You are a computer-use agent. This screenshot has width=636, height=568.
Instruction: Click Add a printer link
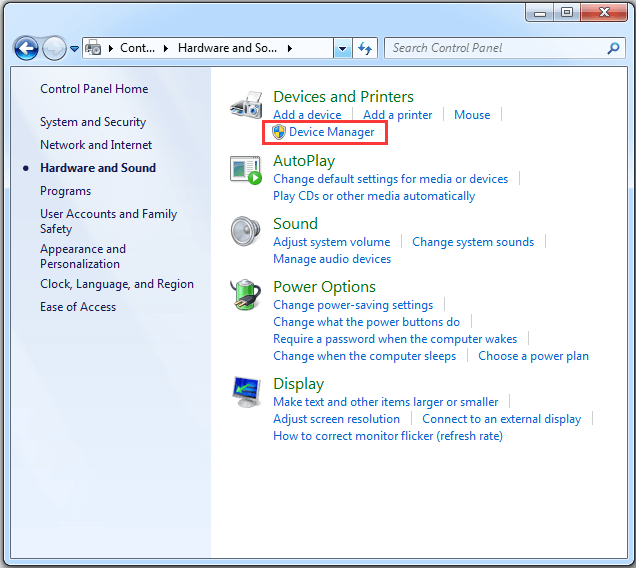tap(398, 115)
